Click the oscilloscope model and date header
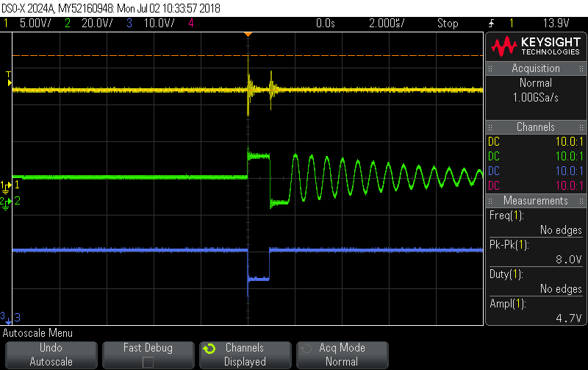The width and height of the screenshot is (588, 370). click(x=111, y=8)
